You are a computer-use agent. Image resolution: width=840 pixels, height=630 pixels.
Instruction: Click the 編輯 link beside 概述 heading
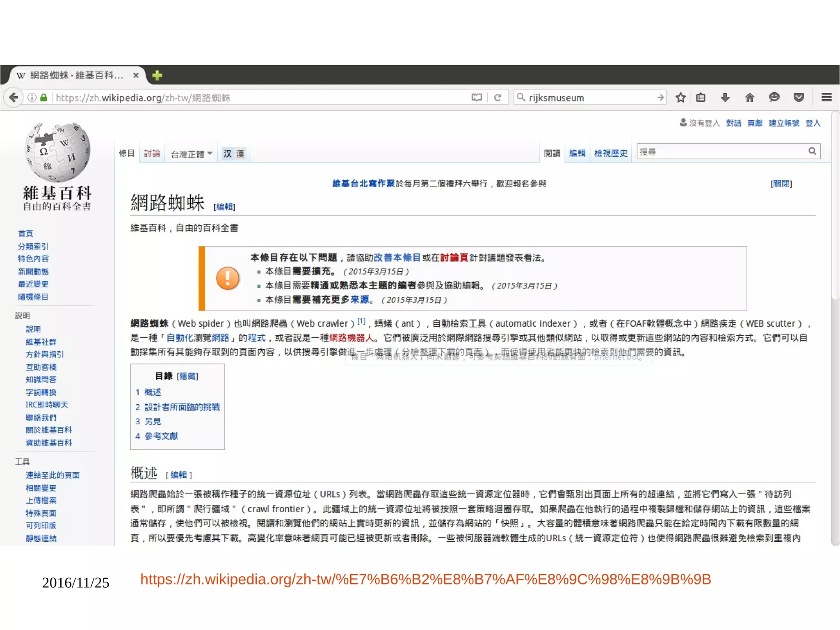pos(178,475)
